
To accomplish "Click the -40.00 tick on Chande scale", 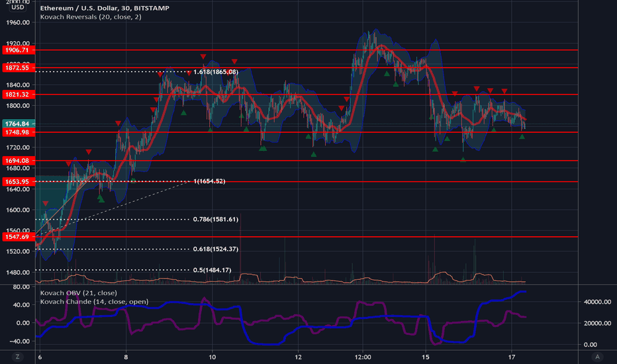I will click(x=20, y=341).
